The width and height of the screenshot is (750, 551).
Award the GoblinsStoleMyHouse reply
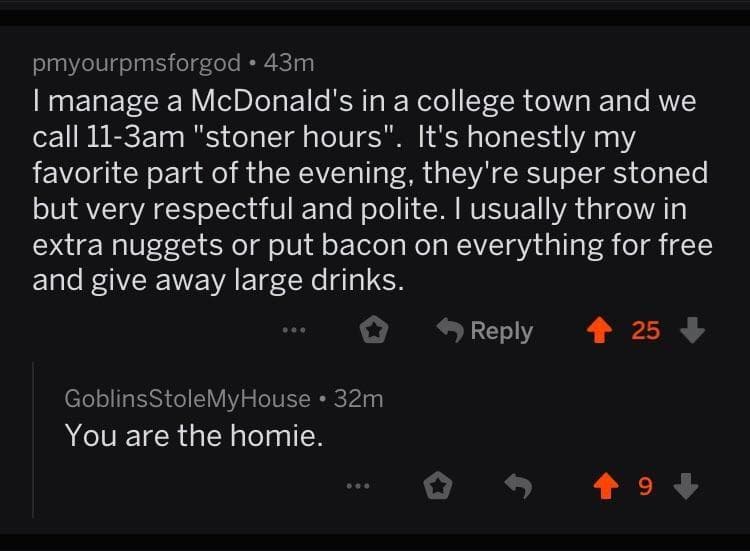pyautogui.click(x=436, y=487)
